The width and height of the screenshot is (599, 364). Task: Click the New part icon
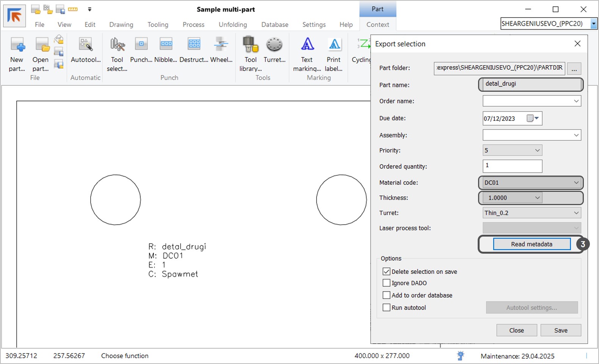pyautogui.click(x=17, y=45)
